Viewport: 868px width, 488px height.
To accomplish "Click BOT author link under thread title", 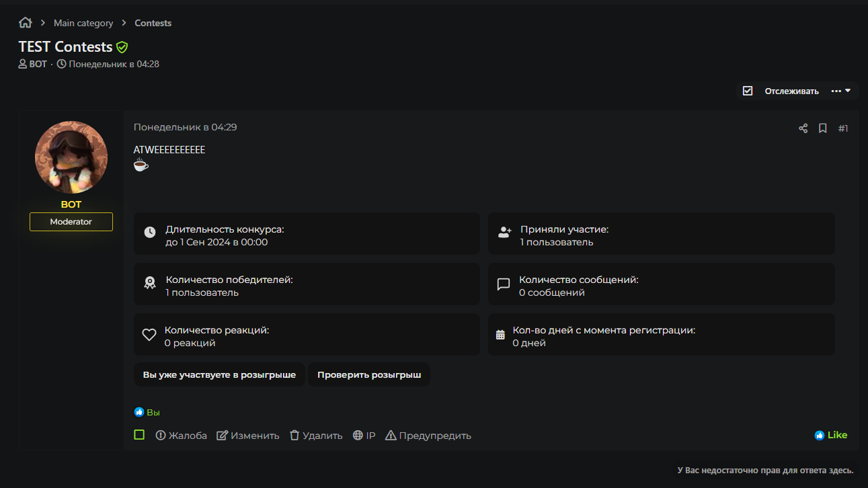I will coord(38,64).
